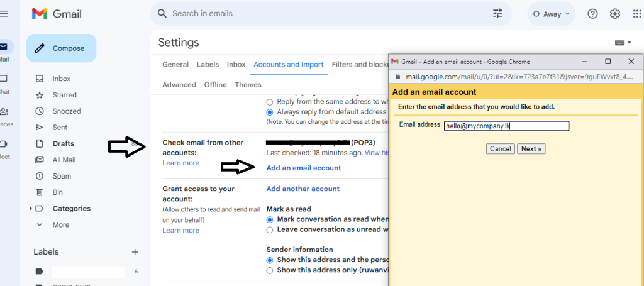Expand the More items chevron

[40, 225]
